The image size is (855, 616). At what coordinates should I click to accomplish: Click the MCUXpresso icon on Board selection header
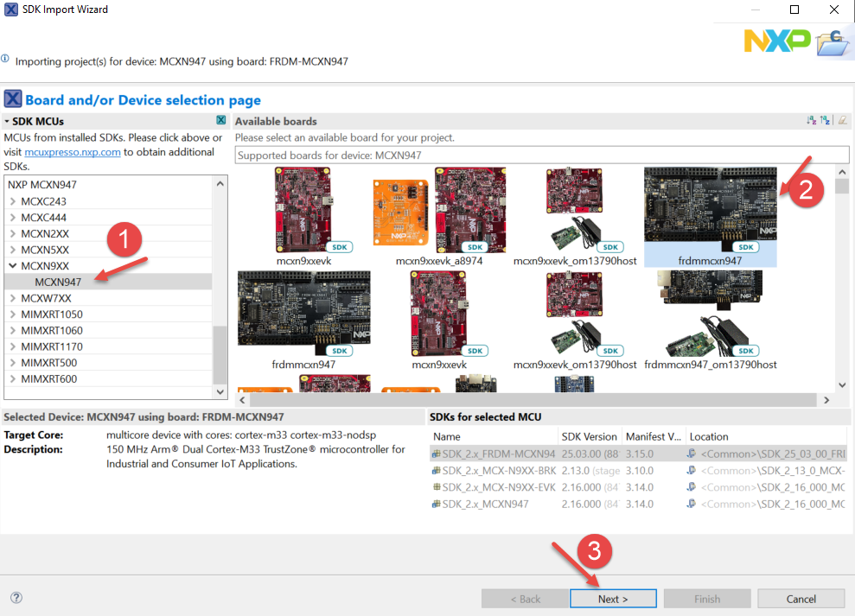tap(12, 98)
